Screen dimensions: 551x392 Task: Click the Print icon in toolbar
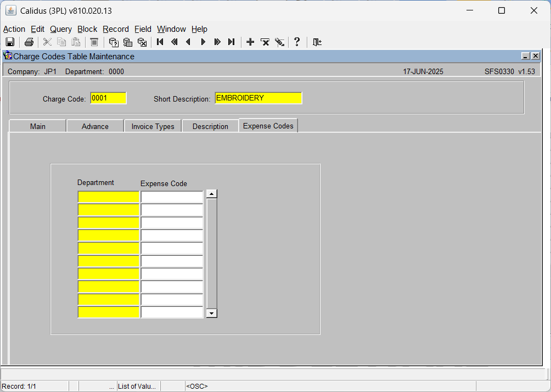click(x=29, y=42)
